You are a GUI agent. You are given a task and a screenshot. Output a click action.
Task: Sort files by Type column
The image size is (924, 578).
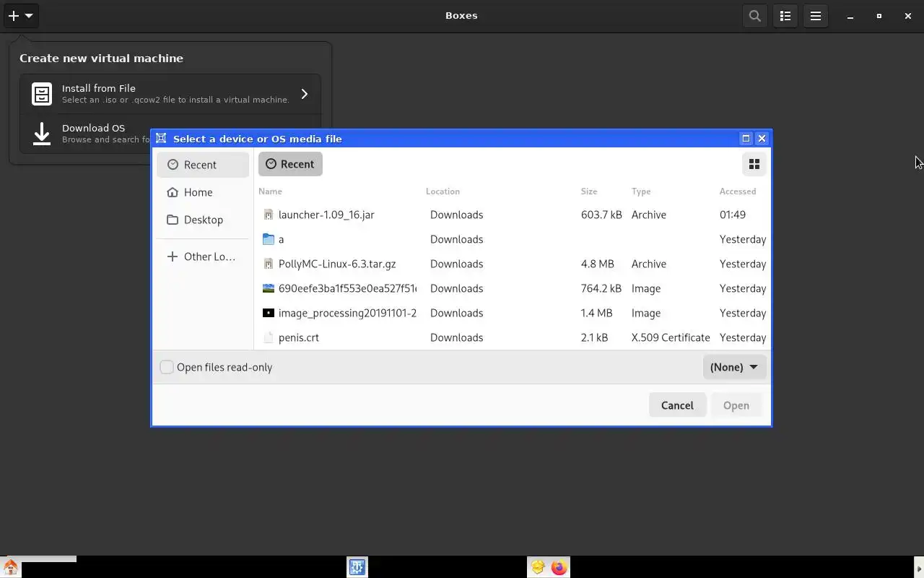pyautogui.click(x=641, y=191)
